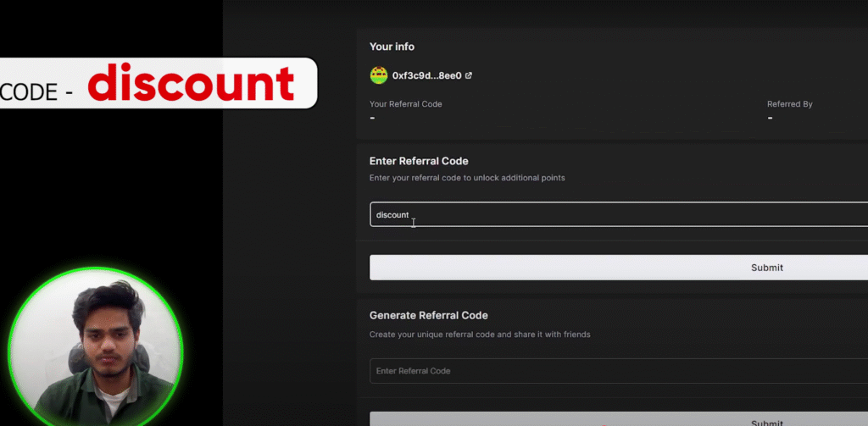Screen dimensions: 868x426
Task: Select the unlock additional points description text
Action: [x=467, y=178]
